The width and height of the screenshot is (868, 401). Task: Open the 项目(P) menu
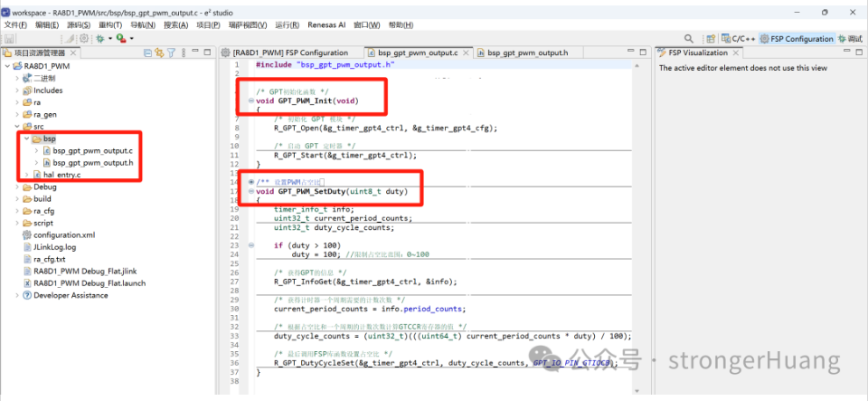pos(208,25)
